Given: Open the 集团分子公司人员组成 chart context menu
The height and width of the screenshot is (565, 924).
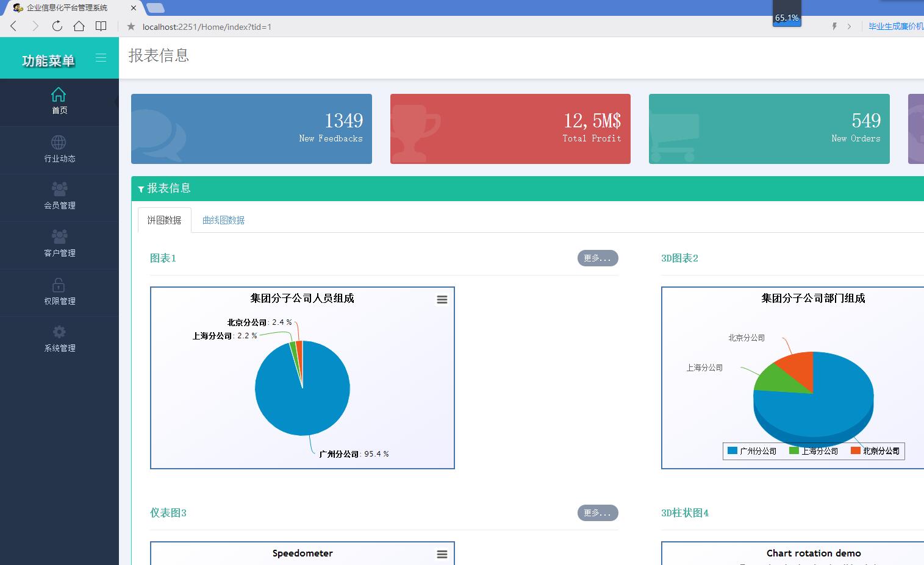Looking at the screenshot, I should click(442, 299).
